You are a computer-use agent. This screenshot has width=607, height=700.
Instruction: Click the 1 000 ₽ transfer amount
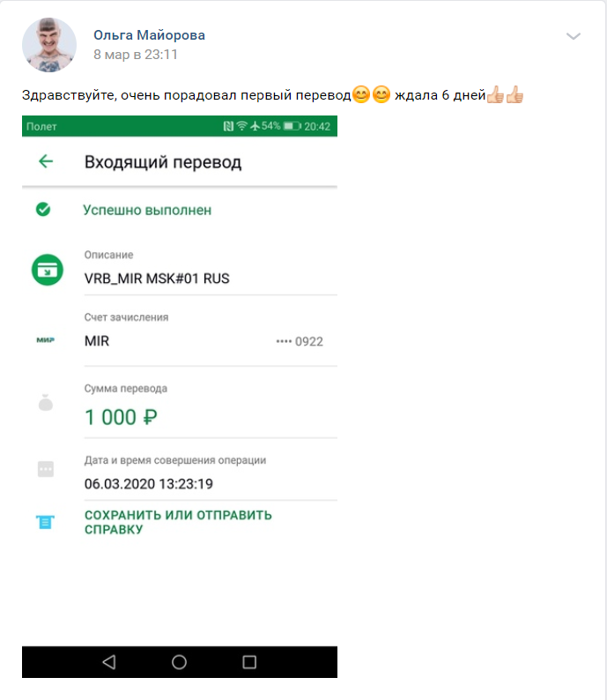pyautogui.click(x=121, y=417)
